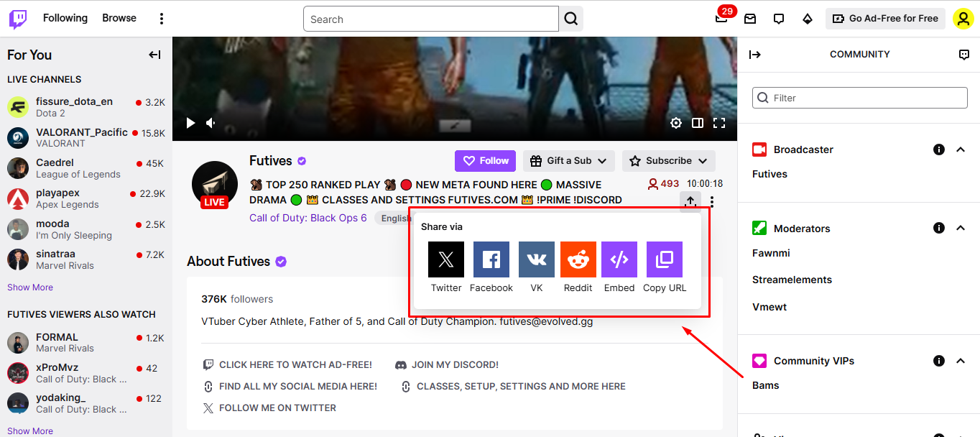Switch player to fullscreen
Viewport: 980px width, 437px height.
tap(718, 123)
